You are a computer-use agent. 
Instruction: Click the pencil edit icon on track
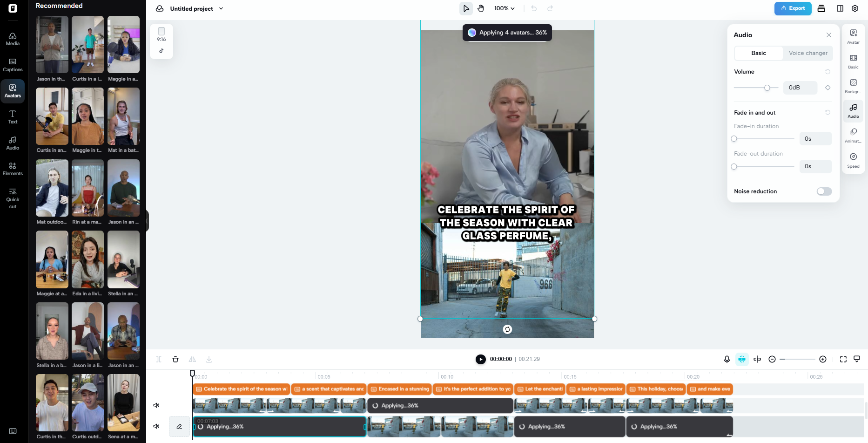point(179,426)
